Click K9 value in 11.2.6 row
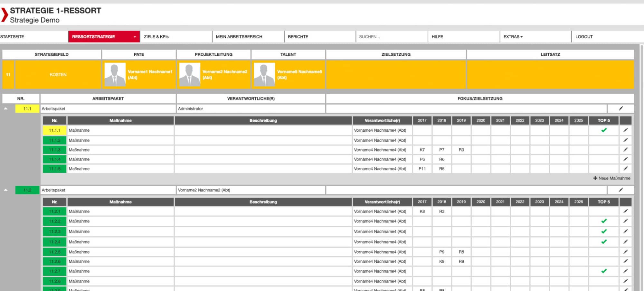This screenshot has width=644, height=291. 441,261
